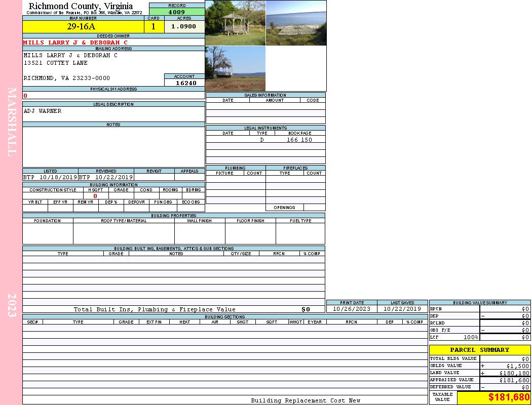The width and height of the screenshot is (532, 405).
Task: Click the MARSHALL label on pink sidebar
Action: click(x=11, y=121)
